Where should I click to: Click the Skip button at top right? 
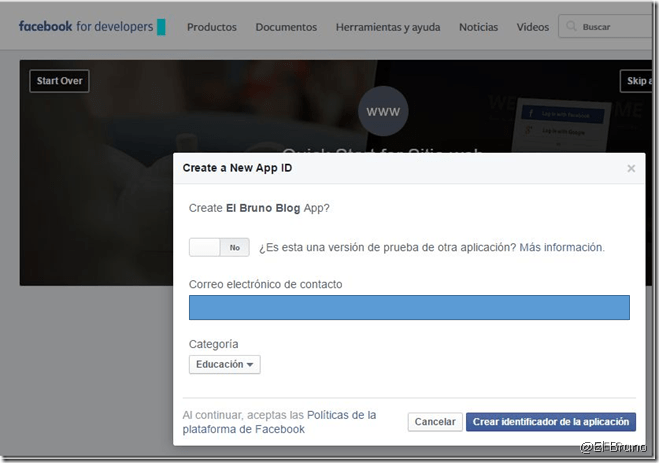point(636,81)
